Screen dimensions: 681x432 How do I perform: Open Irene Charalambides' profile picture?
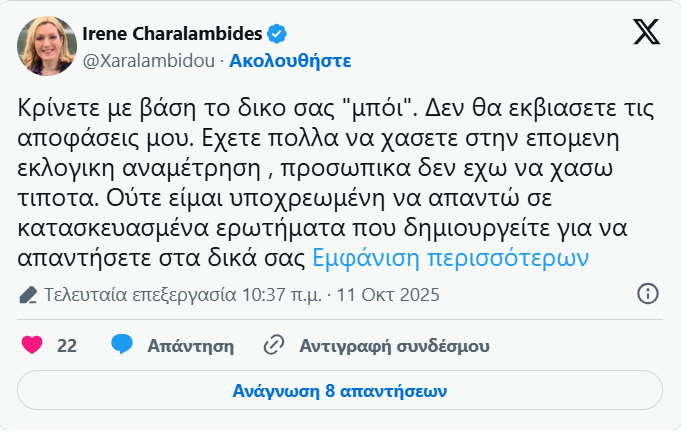coord(47,46)
